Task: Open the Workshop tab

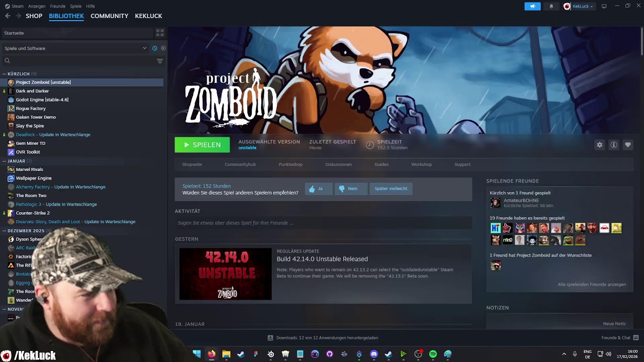Action: click(x=422, y=164)
